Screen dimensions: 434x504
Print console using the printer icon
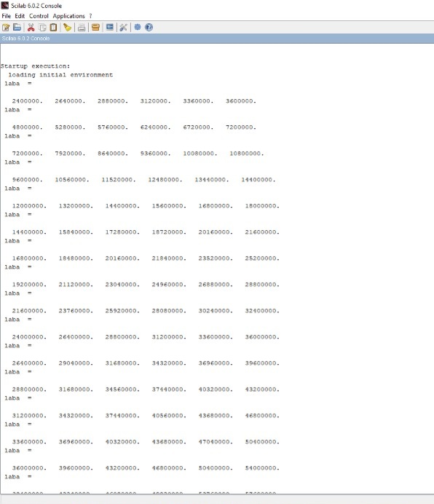tap(82, 28)
